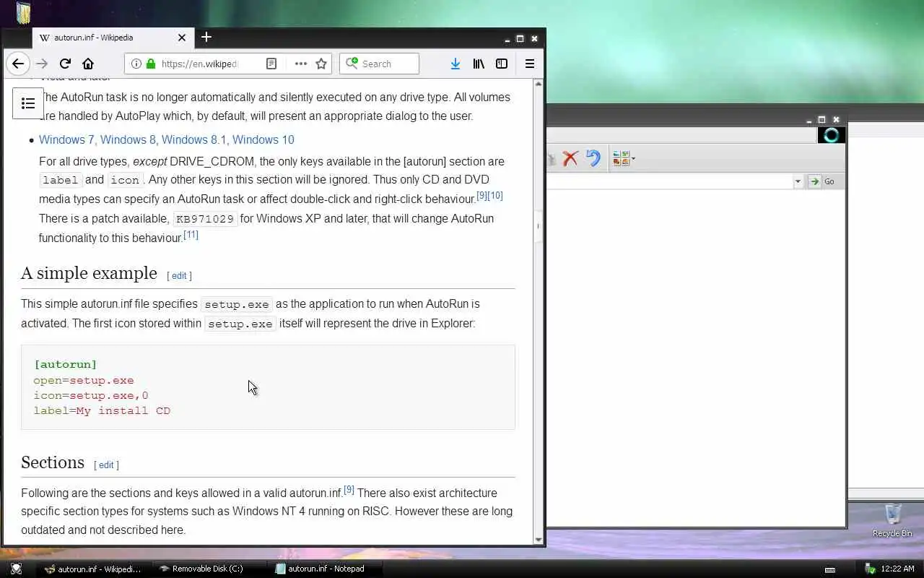Click the 'open=setup.exe' code line
The height and width of the screenshot is (578, 924).
pos(84,380)
